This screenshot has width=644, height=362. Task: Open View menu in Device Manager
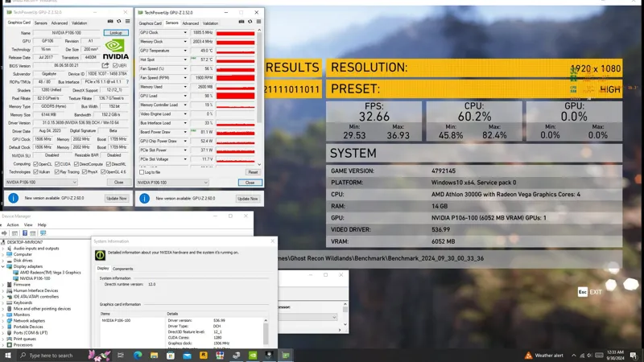tap(28, 225)
